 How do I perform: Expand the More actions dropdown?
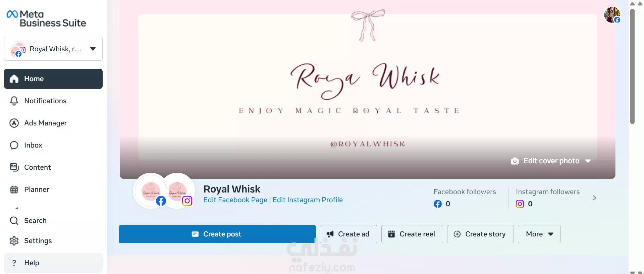[x=539, y=234]
